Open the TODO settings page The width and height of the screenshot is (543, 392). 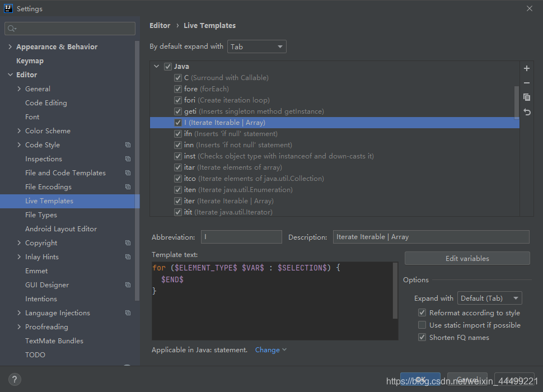pos(35,355)
